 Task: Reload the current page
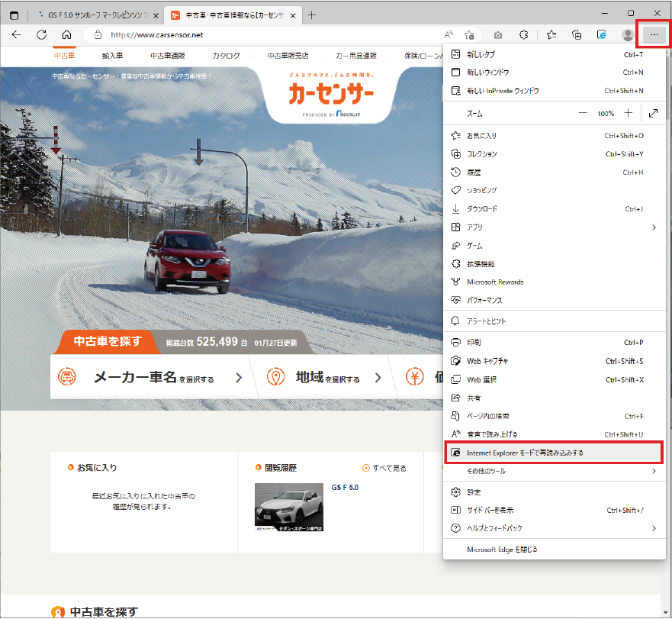pyautogui.click(x=42, y=35)
